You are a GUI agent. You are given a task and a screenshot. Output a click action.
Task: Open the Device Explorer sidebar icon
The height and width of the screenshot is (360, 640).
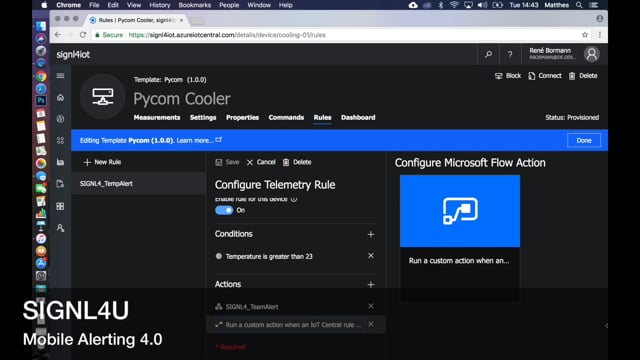click(60, 119)
